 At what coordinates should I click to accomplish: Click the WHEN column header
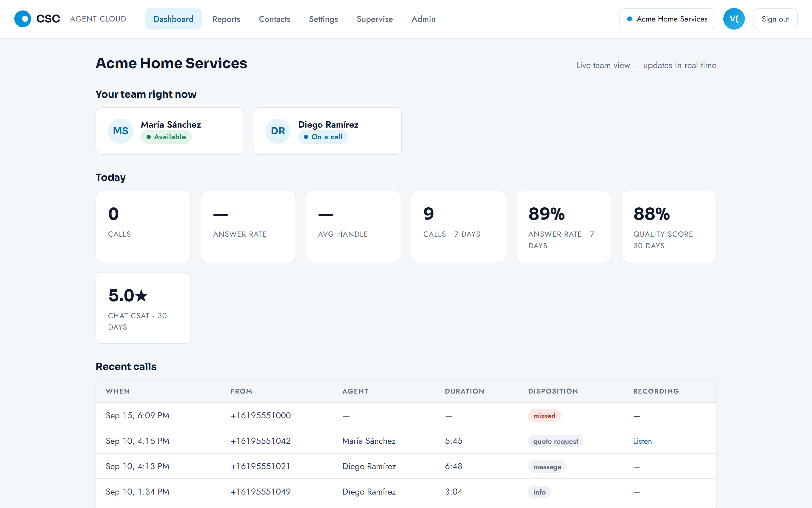pos(118,391)
